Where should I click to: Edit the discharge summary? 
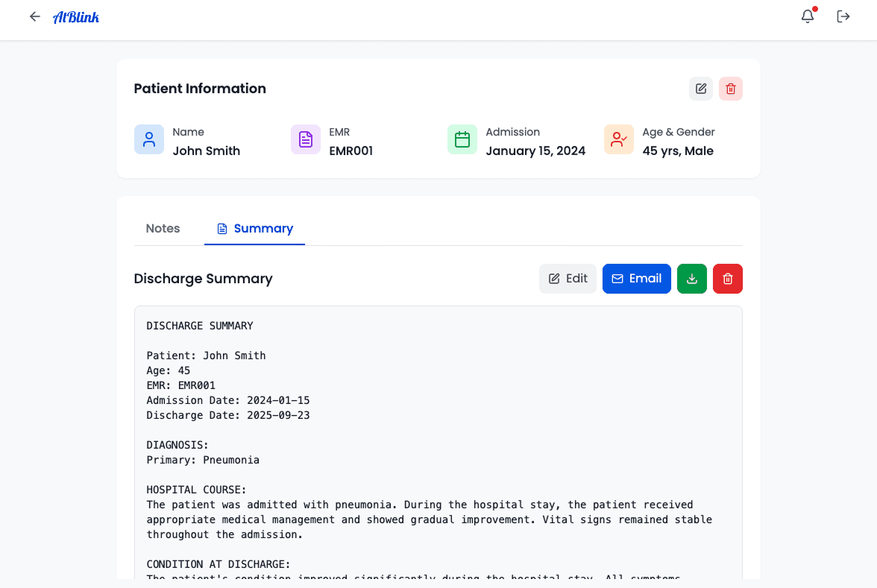[x=568, y=279]
